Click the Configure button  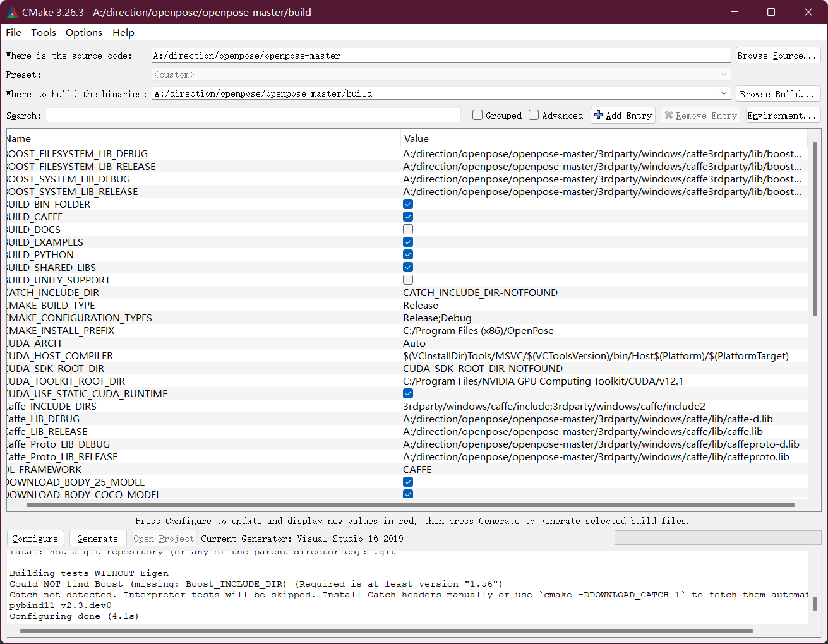tap(35, 539)
